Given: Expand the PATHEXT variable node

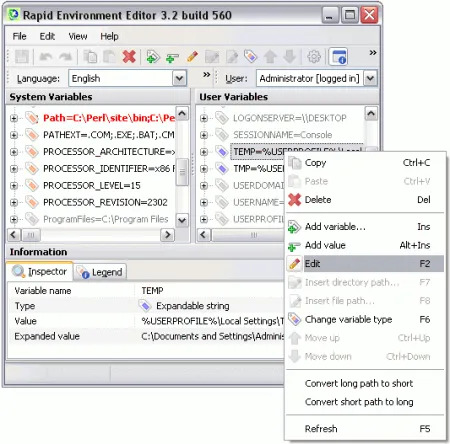Looking at the screenshot, I should coord(14,135).
